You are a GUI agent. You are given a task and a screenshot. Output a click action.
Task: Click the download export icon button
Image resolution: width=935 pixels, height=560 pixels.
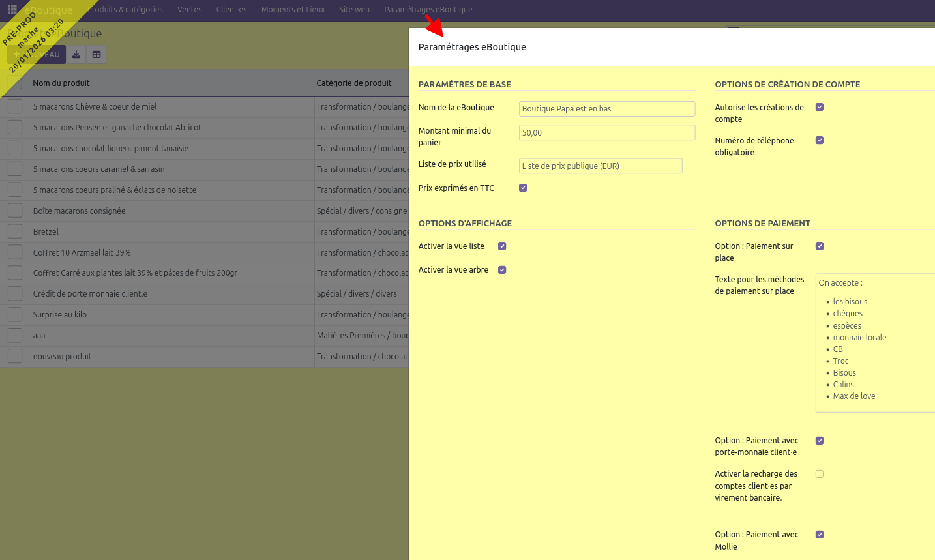(76, 55)
